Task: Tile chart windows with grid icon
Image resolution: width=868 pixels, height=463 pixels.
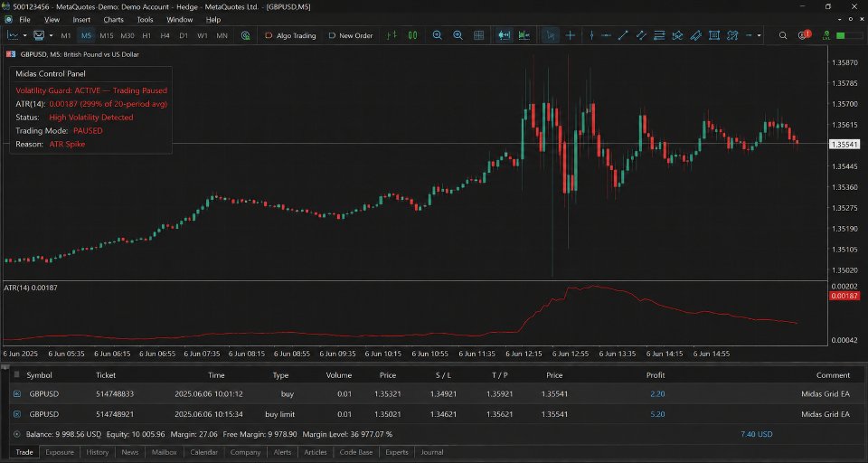Action: coord(479,35)
